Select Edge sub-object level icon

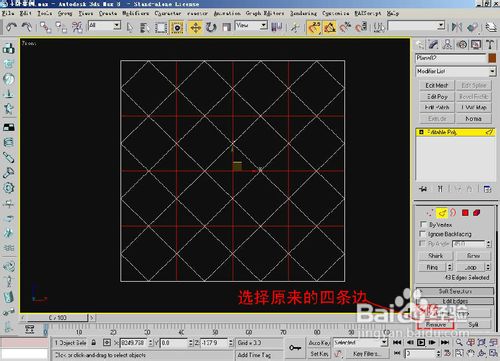tap(442, 213)
